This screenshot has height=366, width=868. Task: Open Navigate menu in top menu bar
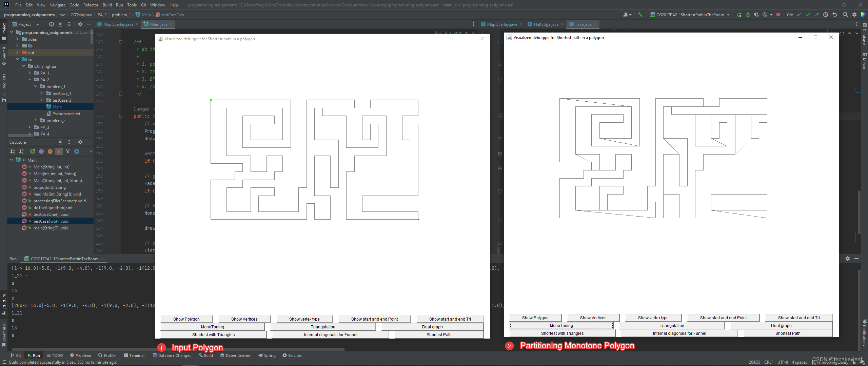(57, 5)
